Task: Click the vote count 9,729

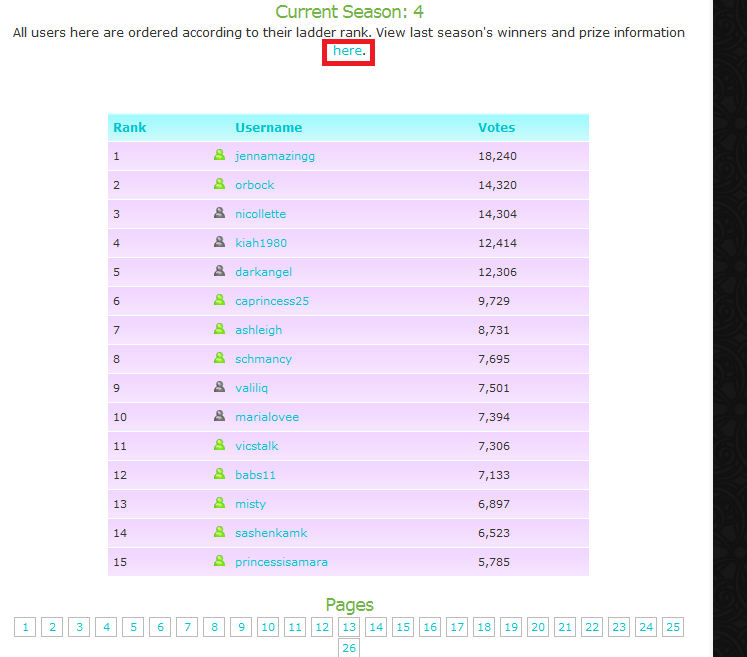Action: (494, 302)
